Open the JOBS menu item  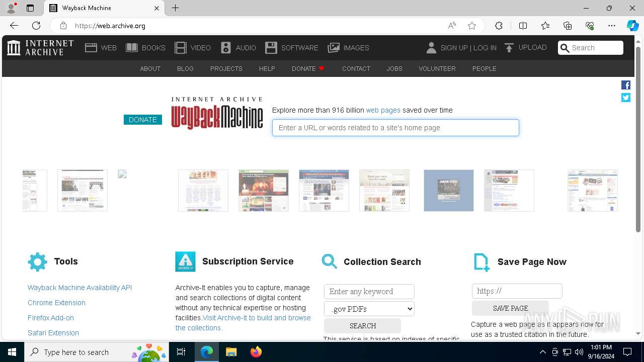[x=394, y=68]
